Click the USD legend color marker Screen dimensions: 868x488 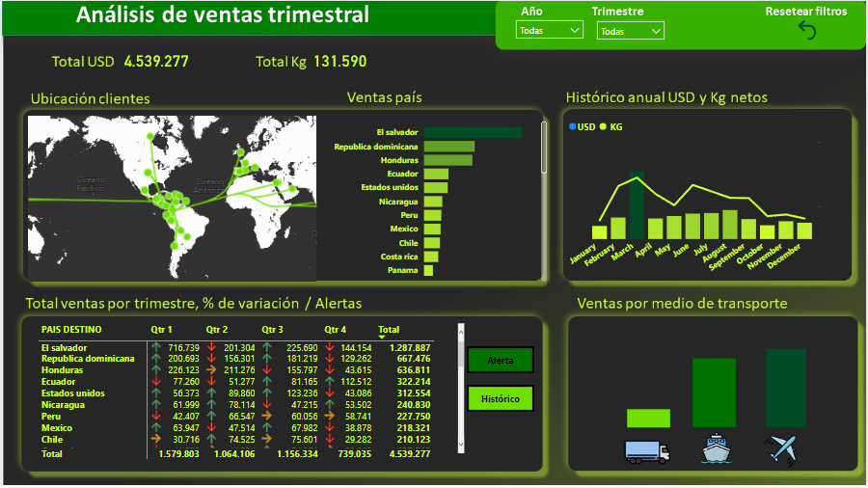572,126
